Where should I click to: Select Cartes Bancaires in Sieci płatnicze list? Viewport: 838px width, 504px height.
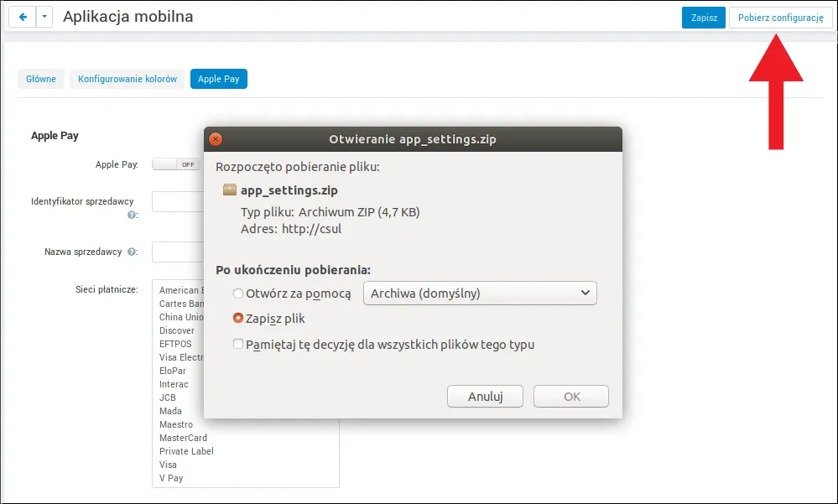pos(182,304)
